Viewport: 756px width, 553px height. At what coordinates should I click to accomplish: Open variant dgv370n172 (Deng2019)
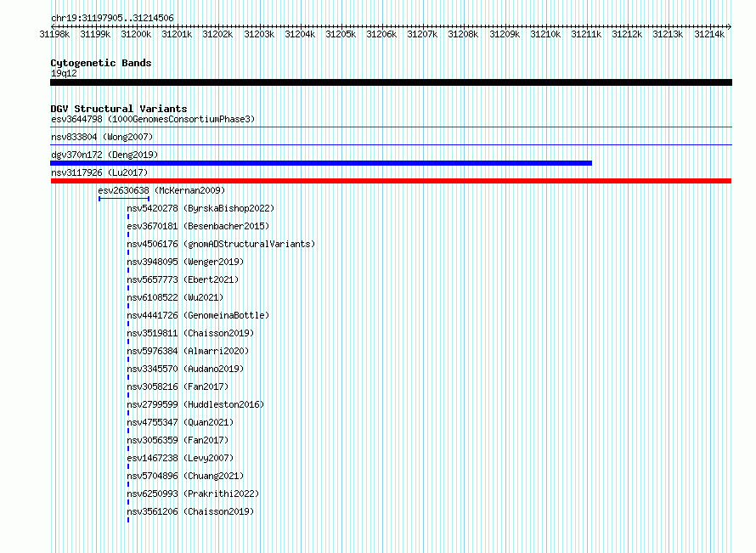(x=104, y=155)
